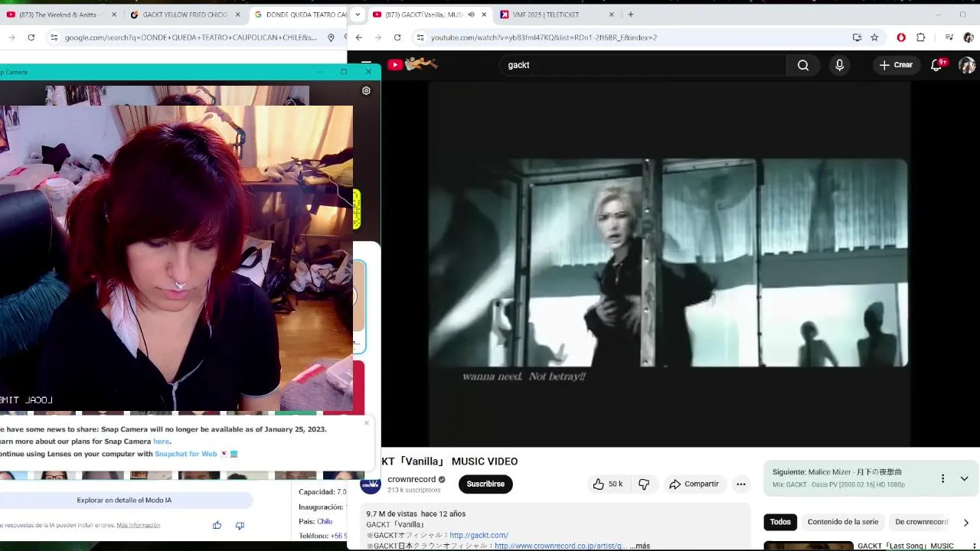Close the VMF 2025 TELETICKET tab
The image size is (980, 551).
pos(611,15)
